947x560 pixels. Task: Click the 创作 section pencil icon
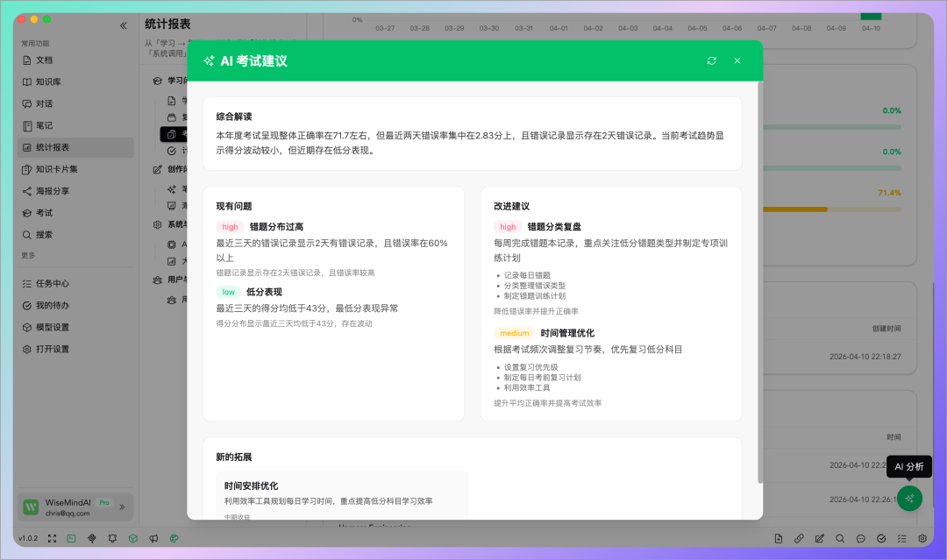click(158, 169)
